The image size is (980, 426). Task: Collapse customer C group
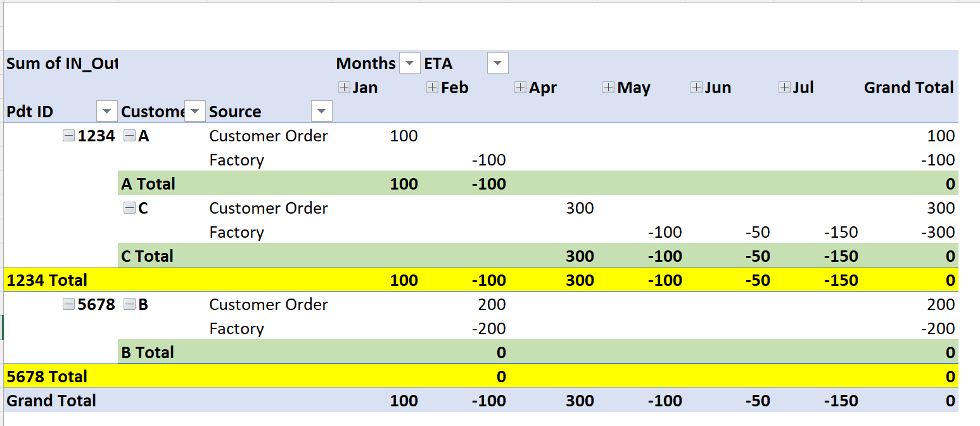[129, 208]
